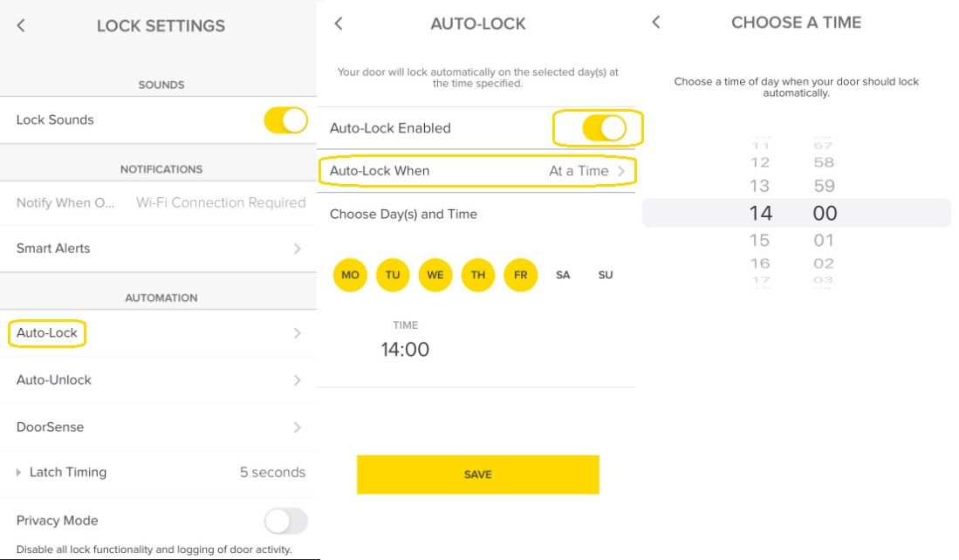Tap back arrow on Auto-Lock screen
Viewport: 959px width, 560px height.
[339, 24]
